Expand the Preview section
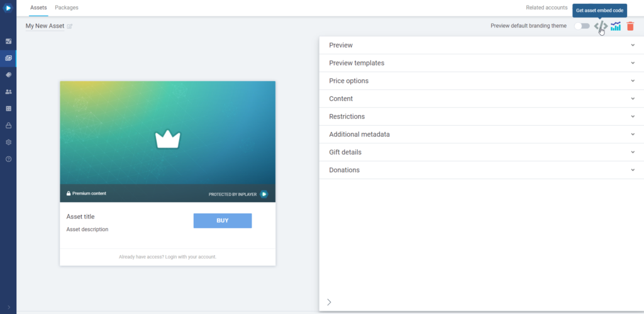The height and width of the screenshot is (314, 644). [481, 45]
